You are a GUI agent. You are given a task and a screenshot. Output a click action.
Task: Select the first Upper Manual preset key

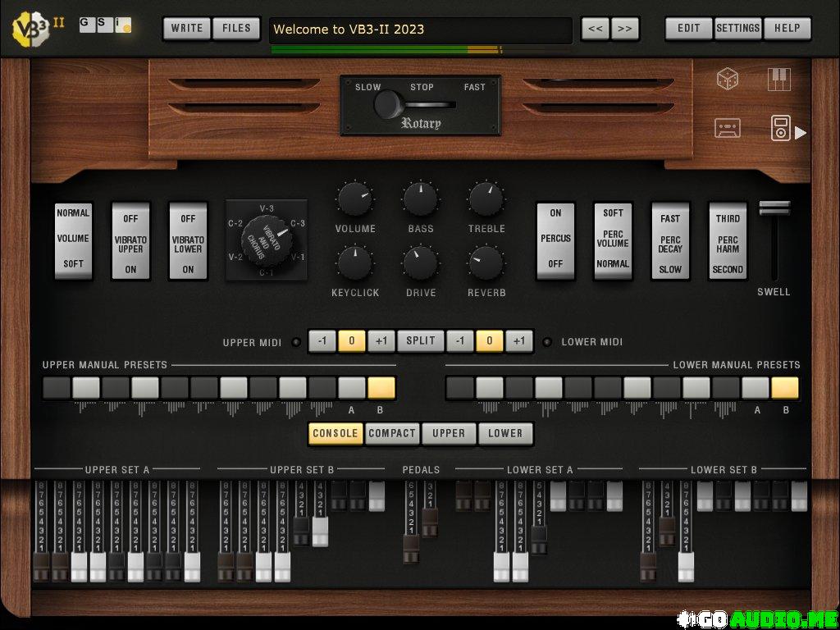[57, 388]
